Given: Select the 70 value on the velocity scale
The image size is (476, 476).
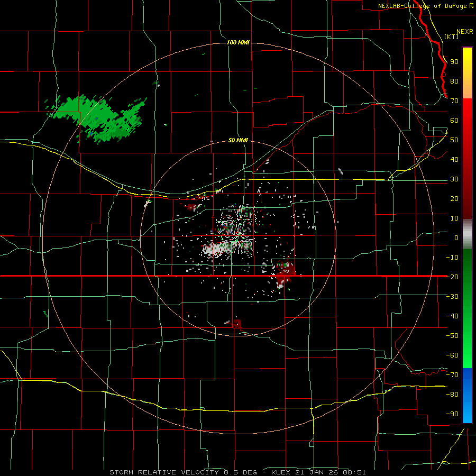Looking at the screenshot, I should click(454, 101).
